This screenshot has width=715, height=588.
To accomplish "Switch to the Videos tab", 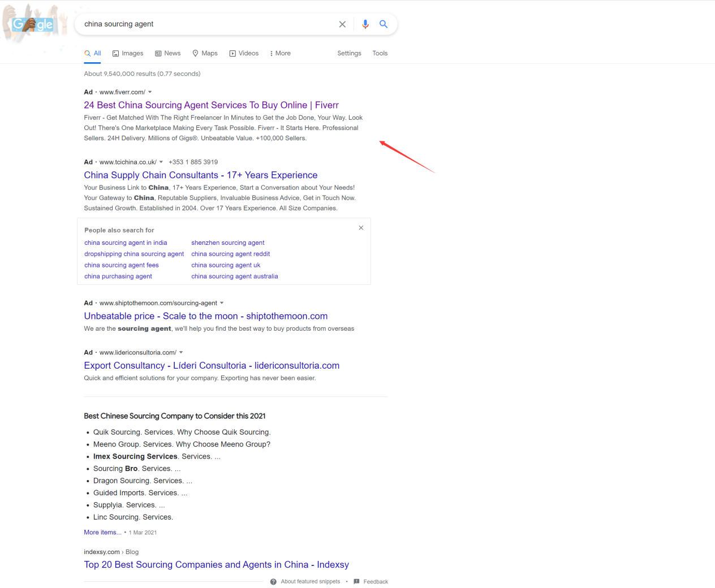I will pyautogui.click(x=244, y=53).
